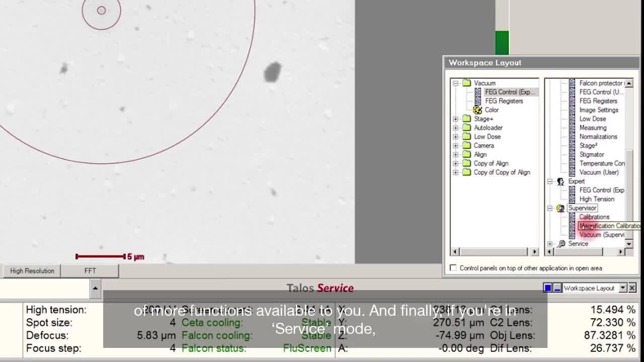The width and height of the screenshot is (644, 362).
Task: Select the Color palette icon under Vacuum
Action: (477, 110)
